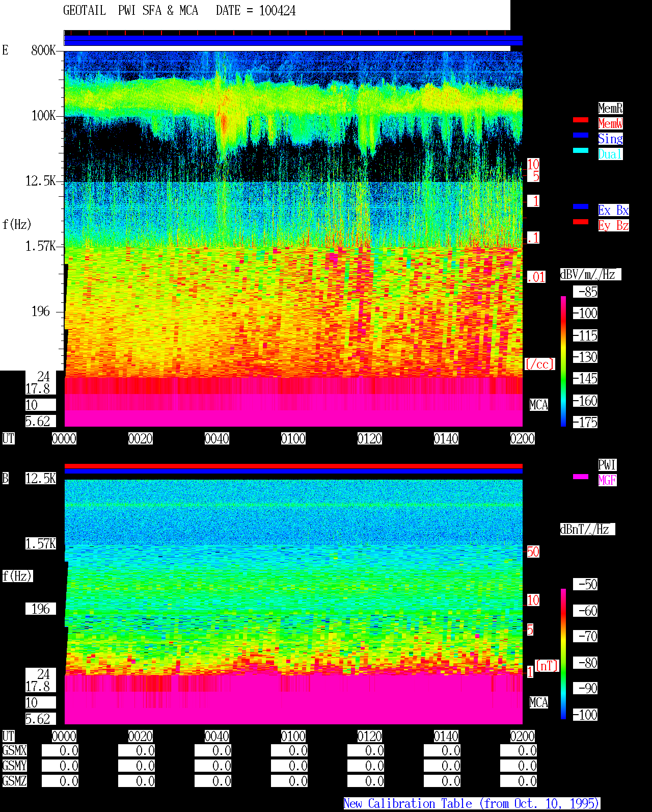Click the MemR legend label

[x=610, y=108]
